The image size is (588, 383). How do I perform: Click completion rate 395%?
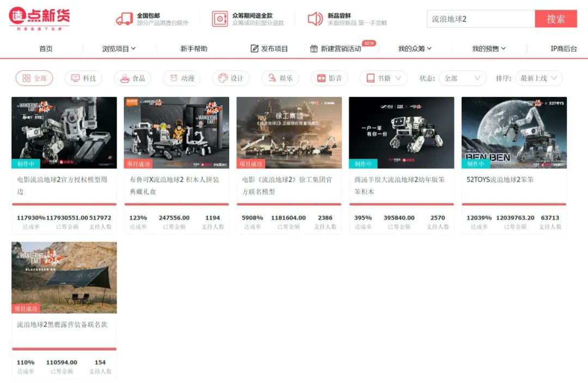(x=363, y=217)
